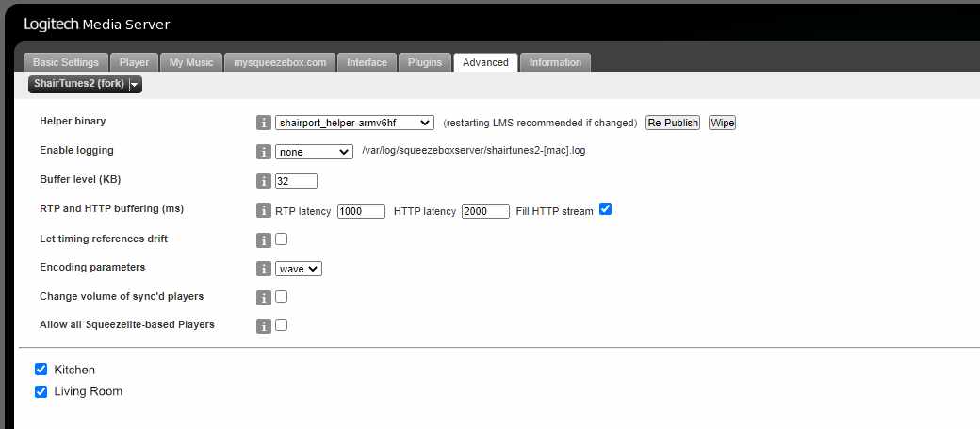Click the Encoding parameters setting label
The image size is (980, 429).
[x=92, y=267]
